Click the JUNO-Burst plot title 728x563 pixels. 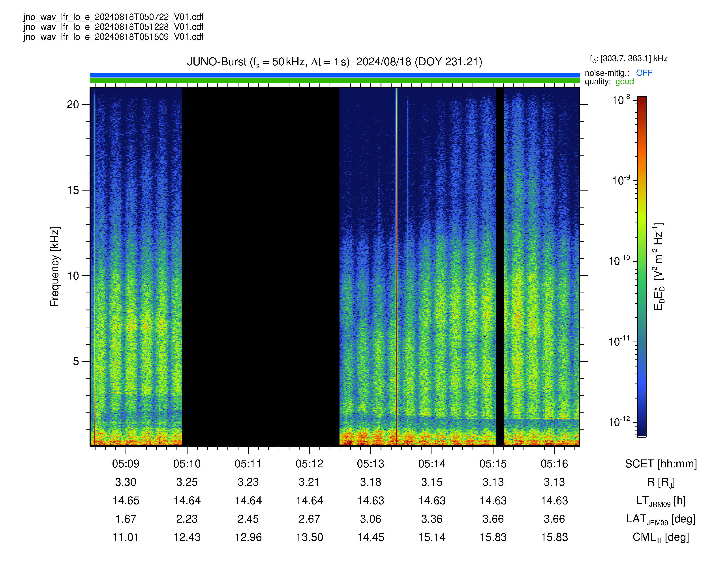334,62
